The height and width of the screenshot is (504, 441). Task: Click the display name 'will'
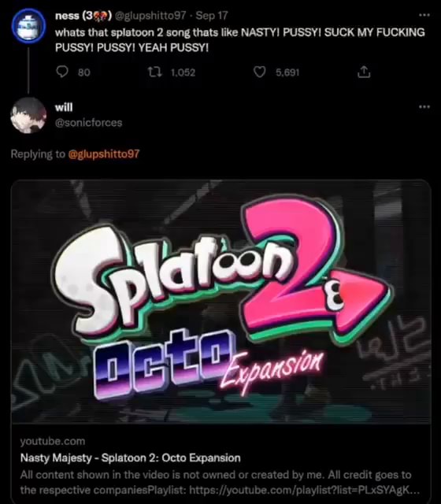pyautogui.click(x=64, y=107)
